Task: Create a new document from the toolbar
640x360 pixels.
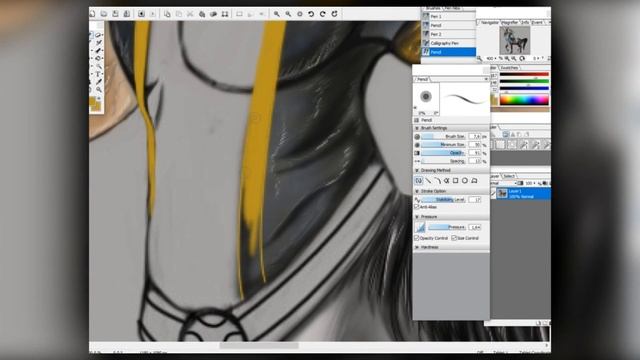Action: point(92,13)
